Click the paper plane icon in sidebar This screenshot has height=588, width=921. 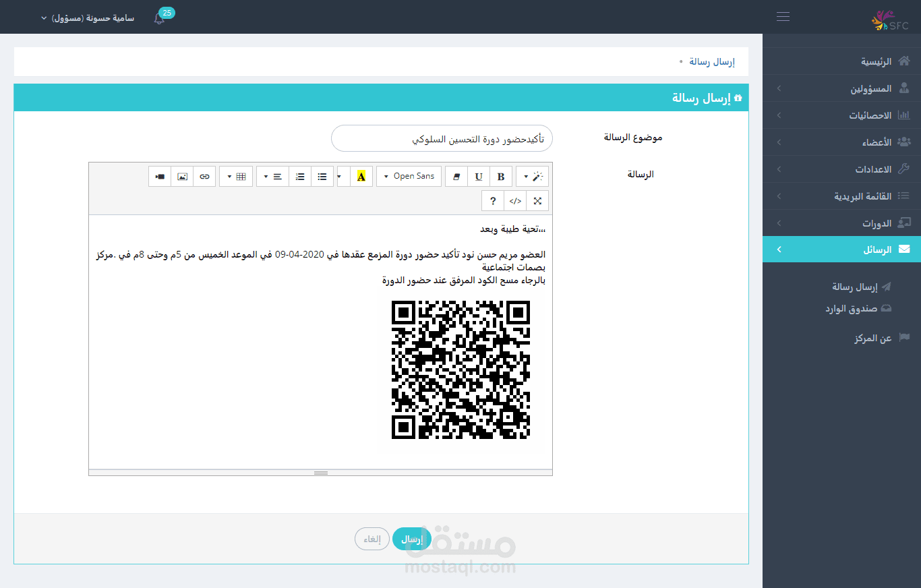point(887,287)
